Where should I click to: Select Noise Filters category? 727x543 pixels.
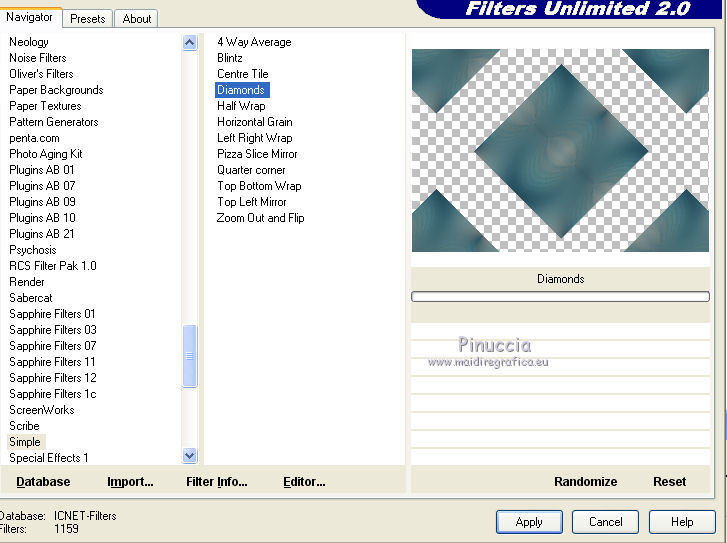38,58
